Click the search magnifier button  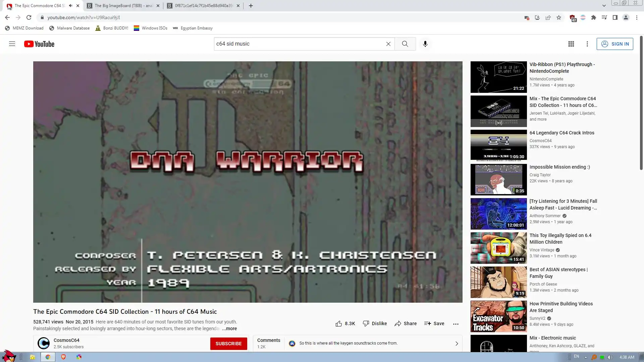[x=405, y=44]
